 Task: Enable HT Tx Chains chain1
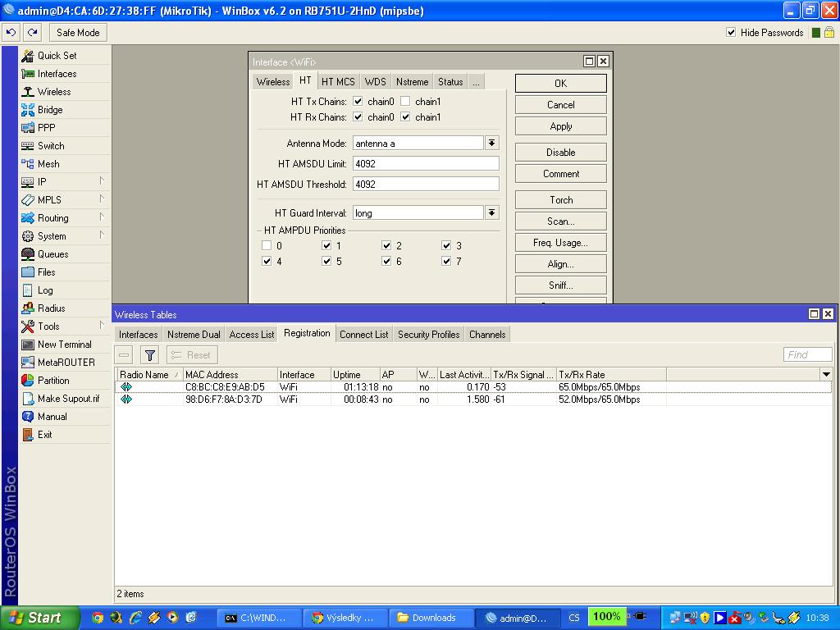[405, 101]
